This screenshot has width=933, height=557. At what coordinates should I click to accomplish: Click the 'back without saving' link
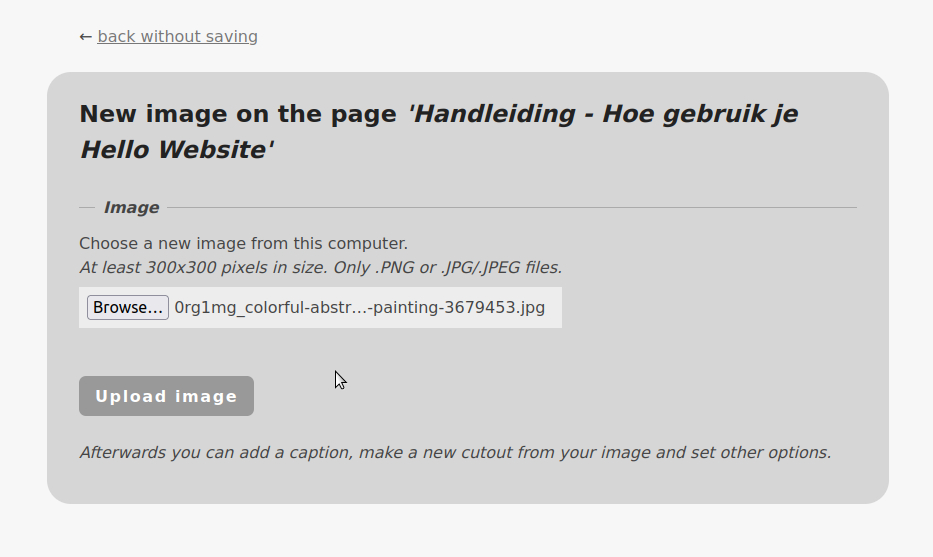click(x=177, y=37)
